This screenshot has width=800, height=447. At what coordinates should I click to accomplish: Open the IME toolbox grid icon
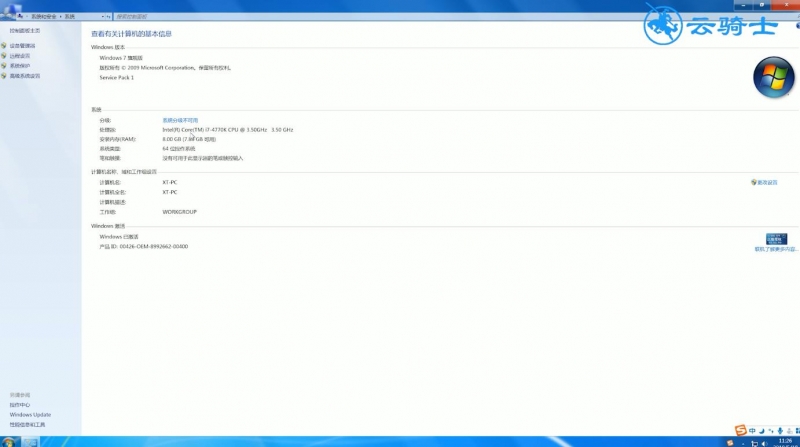tap(797, 431)
